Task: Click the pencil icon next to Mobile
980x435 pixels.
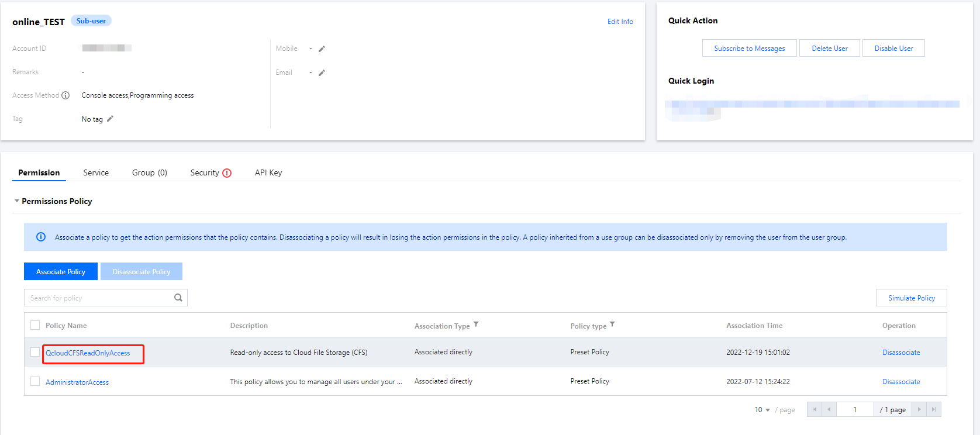Action: click(322, 49)
